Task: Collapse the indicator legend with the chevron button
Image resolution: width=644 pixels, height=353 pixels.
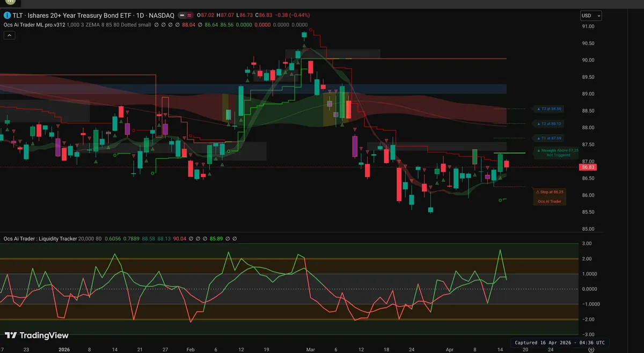Action: (9, 35)
